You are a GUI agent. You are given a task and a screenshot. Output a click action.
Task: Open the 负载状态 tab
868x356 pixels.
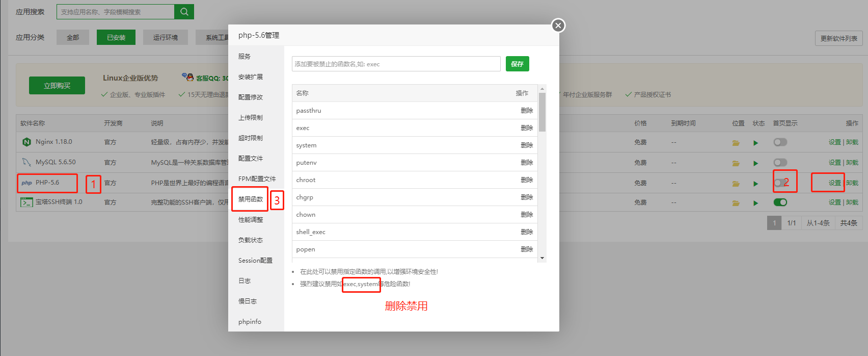click(x=251, y=240)
